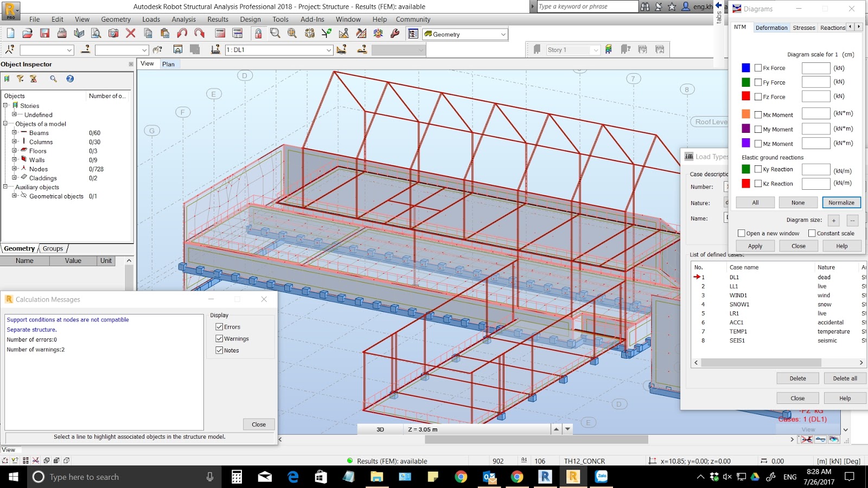Expand the Columns tree node
The width and height of the screenshot is (868, 488).
[15, 142]
